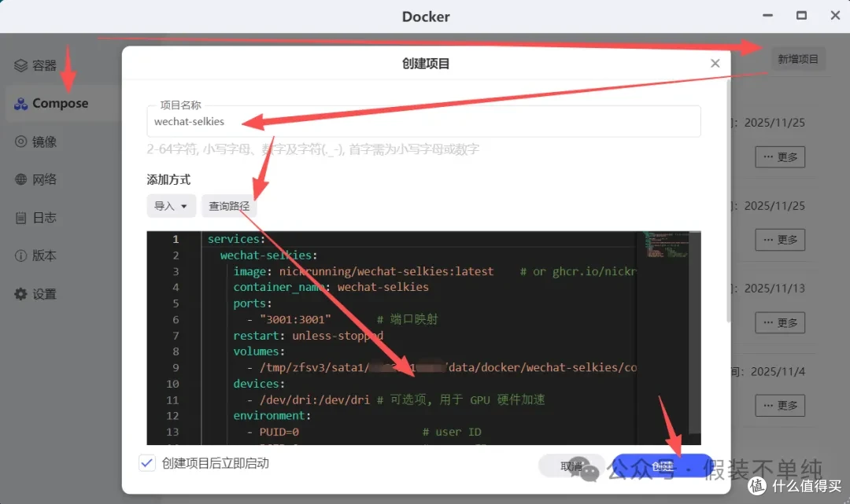
Task: Click the 'volumes:' line in editor
Action: [259, 351]
